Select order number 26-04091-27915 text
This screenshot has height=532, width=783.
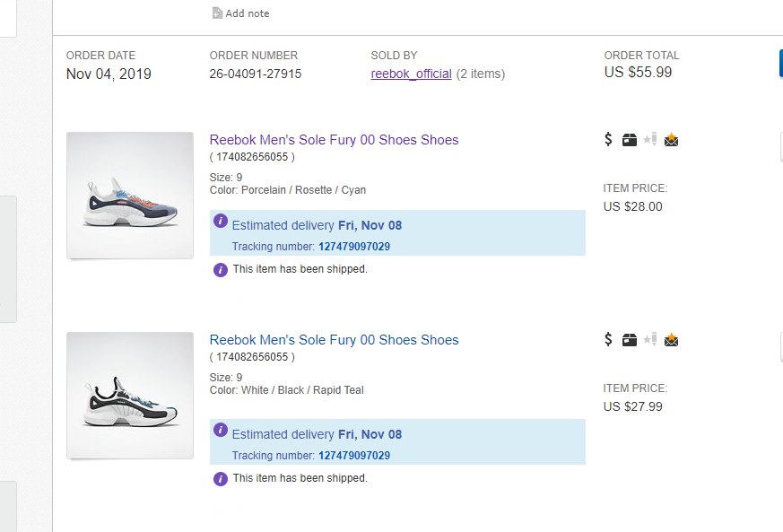256,74
